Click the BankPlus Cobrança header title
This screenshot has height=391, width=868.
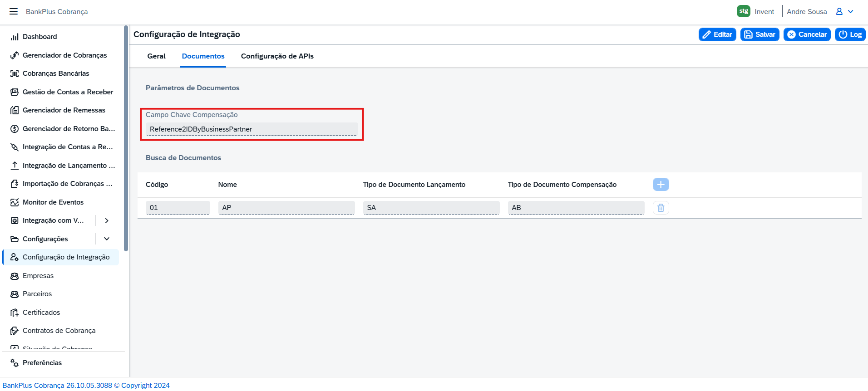pyautogui.click(x=57, y=12)
